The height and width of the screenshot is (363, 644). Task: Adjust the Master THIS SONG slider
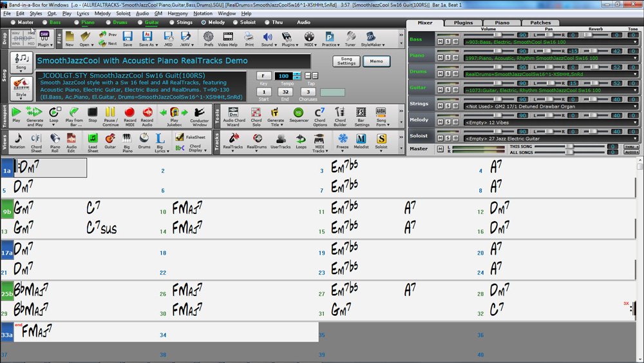tap(570, 146)
